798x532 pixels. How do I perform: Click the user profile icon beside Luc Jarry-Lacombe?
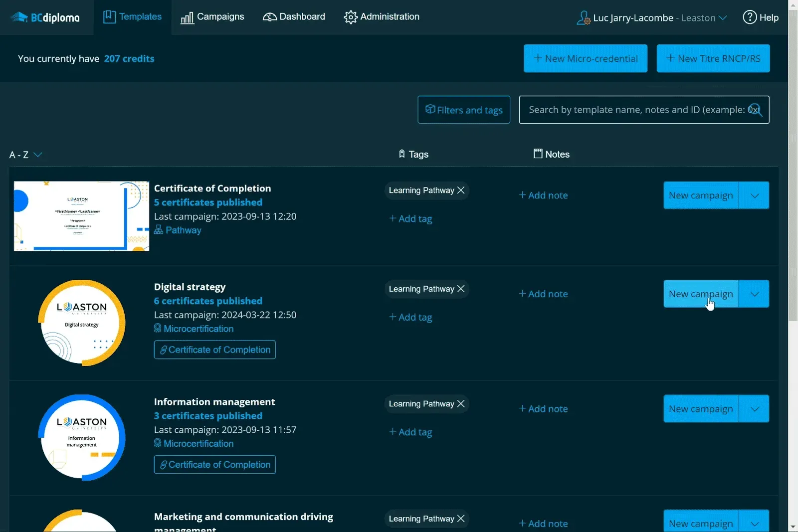tap(583, 18)
